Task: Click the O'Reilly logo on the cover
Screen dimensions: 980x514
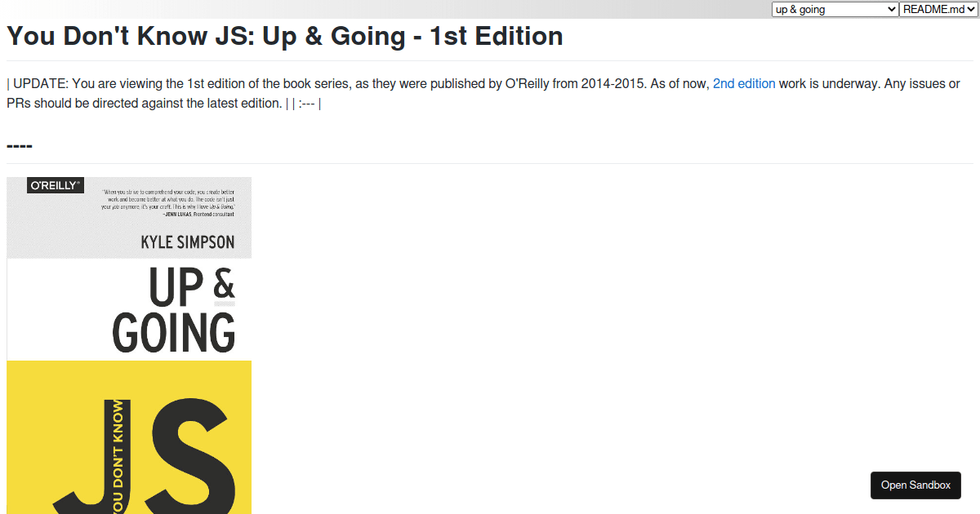Action: pyautogui.click(x=54, y=184)
